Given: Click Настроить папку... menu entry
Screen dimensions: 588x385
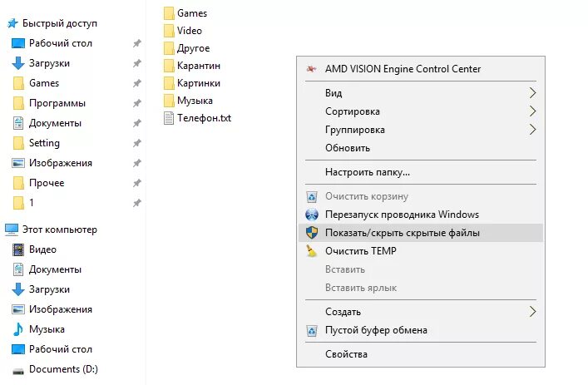Looking at the screenshot, I should [x=368, y=172].
